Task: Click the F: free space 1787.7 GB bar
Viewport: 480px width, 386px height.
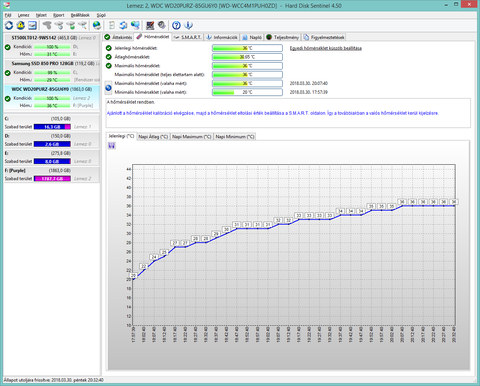Action: pyautogui.click(x=52, y=179)
